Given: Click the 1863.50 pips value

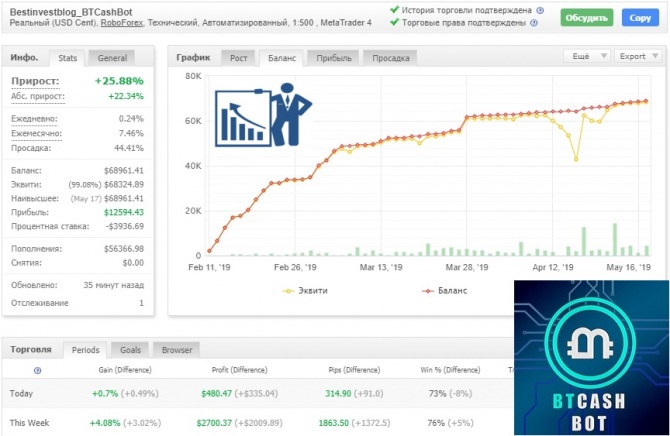Looking at the screenshot, I should point(334,423).
